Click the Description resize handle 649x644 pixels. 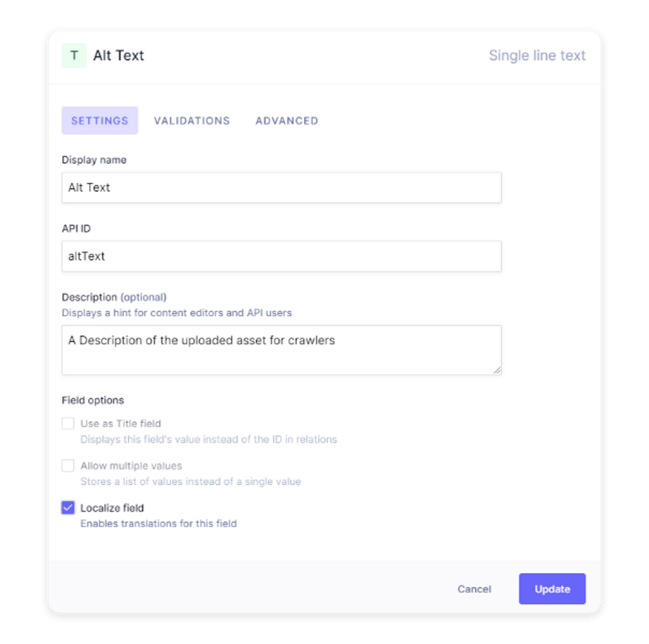coord(497,370)
